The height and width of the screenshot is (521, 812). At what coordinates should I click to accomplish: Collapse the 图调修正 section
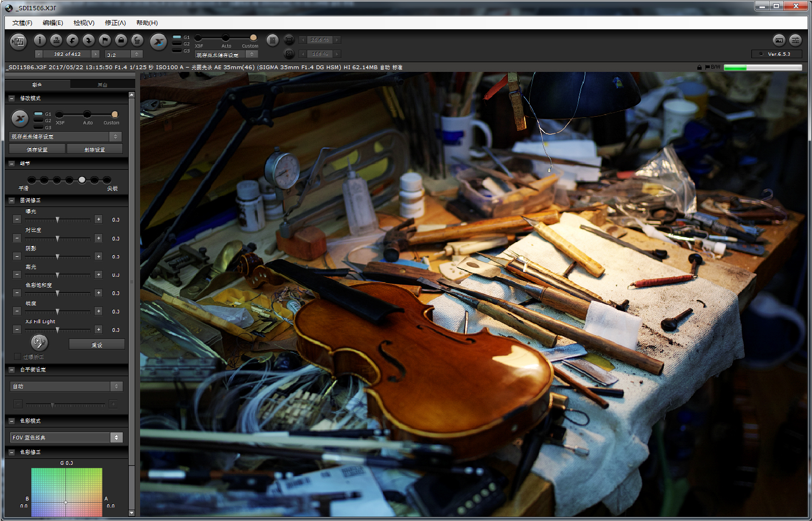[11, 201]
